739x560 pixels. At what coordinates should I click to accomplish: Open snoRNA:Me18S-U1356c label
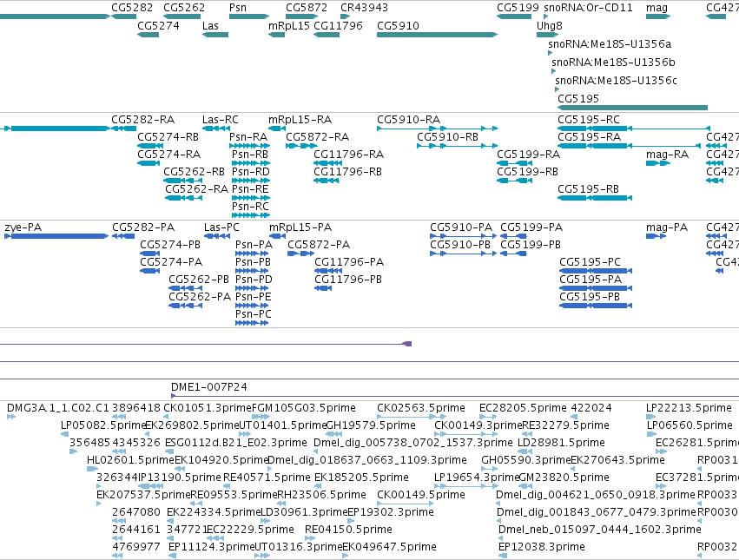coord(616,80)
